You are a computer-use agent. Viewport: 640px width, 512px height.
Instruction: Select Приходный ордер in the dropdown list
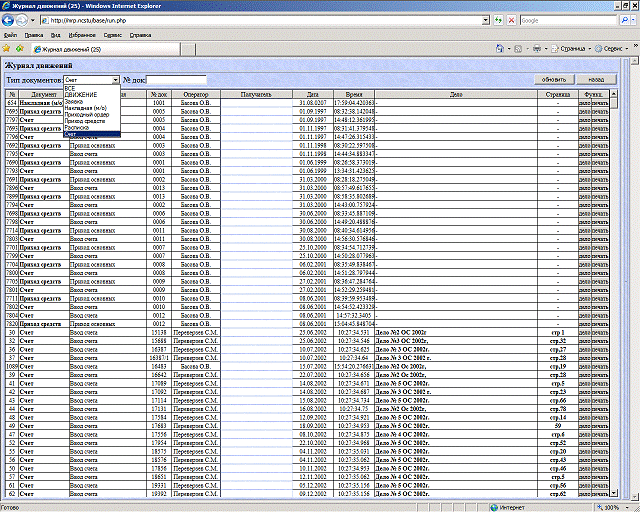click(84, 114)
